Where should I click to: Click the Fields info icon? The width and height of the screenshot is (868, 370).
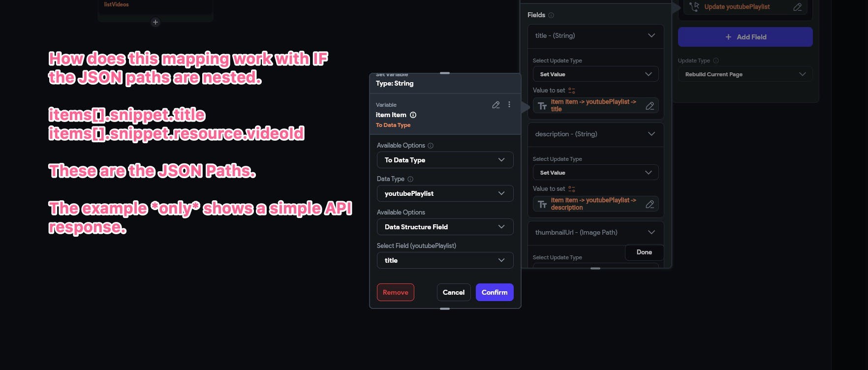point(551,15)
